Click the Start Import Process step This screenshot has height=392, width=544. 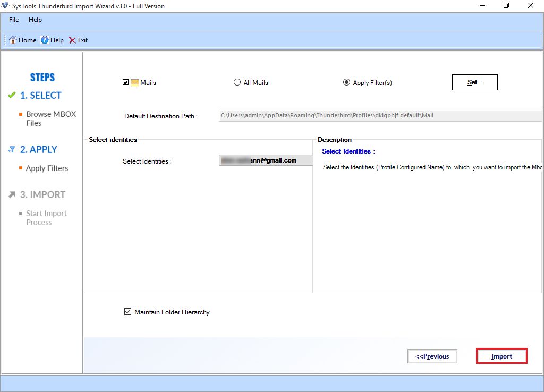[x=47, y=218]
